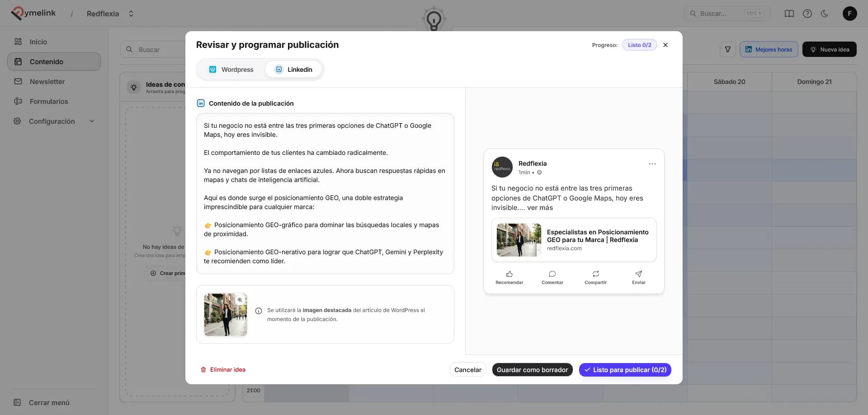Open Contenido in the sidebar
Screen dimensions: 868x415
[x=54, y=61]
